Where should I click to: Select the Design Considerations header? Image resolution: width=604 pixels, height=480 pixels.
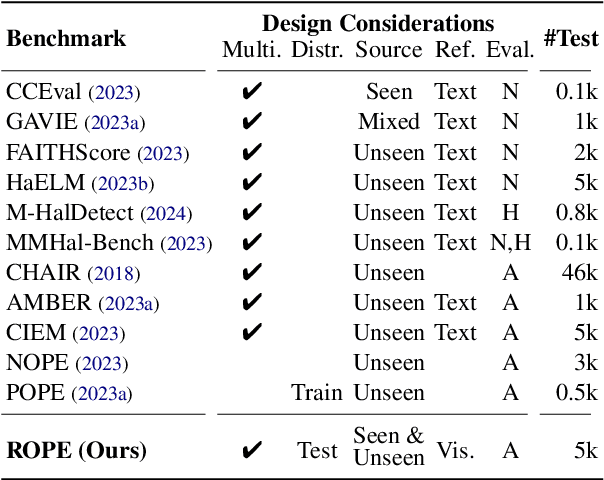377,23
